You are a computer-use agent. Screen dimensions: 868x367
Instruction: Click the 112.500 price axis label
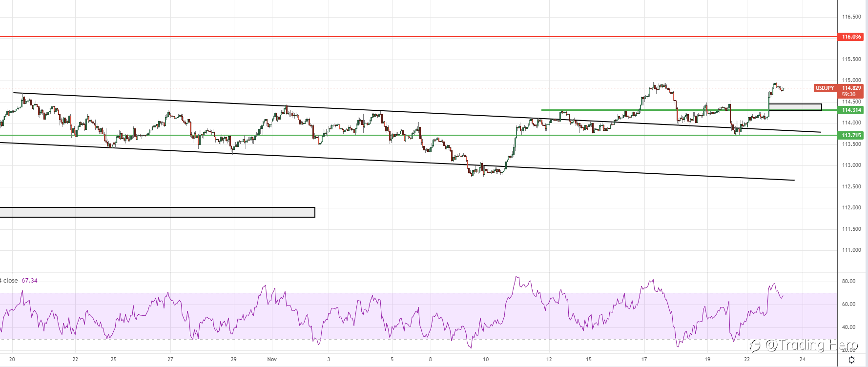[x=851, y=186]
